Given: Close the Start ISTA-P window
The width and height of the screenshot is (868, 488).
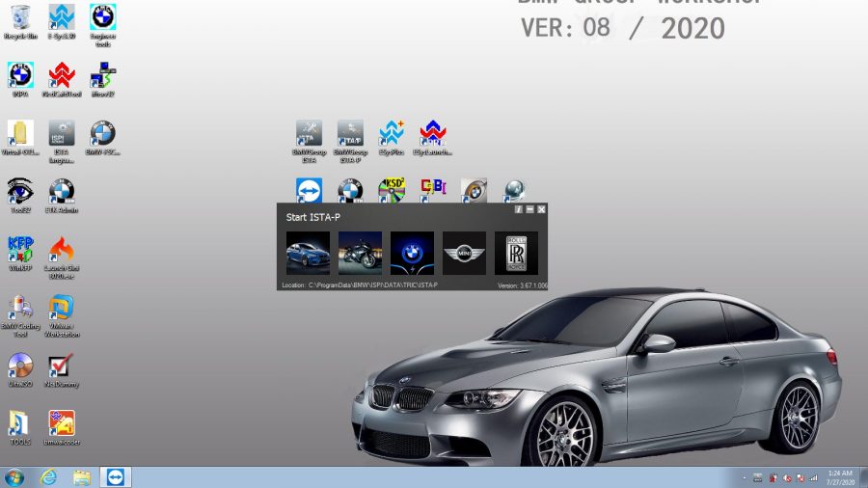Looking at the screenshot, I should pyautogui.click(x=541, y=209).
